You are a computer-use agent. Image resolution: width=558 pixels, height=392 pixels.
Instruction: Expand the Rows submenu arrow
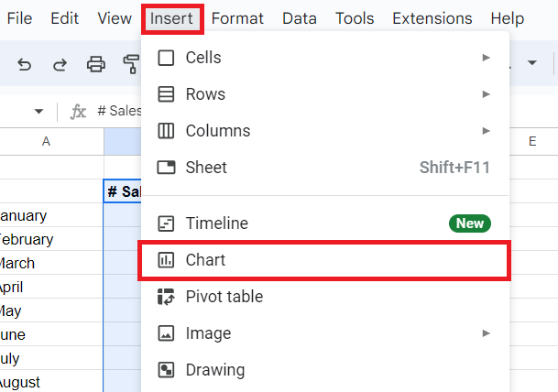(487, 94)
